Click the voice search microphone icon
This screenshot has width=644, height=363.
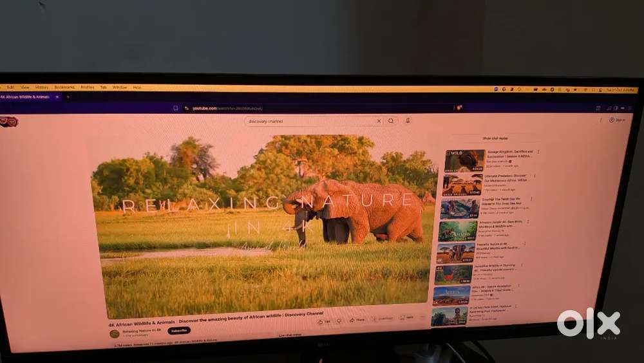point(408,120)
